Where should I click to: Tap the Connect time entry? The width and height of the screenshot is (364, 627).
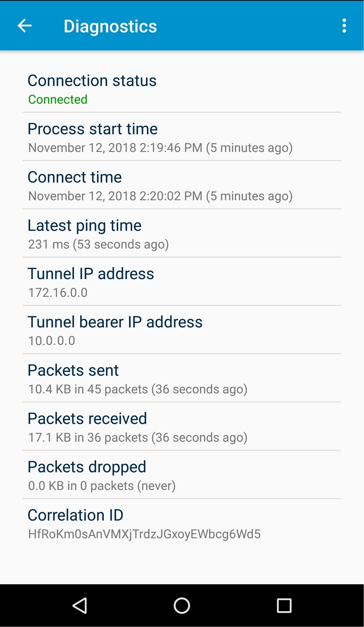(x=181, y=186)
